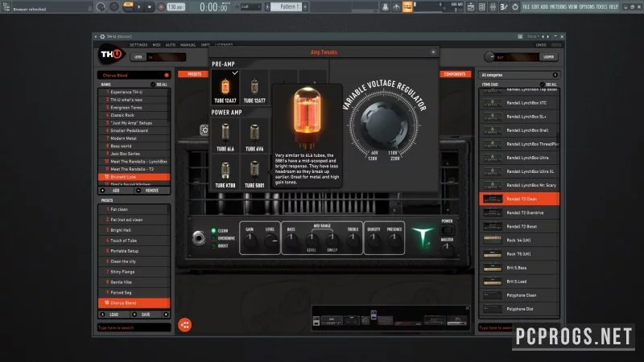This screenshot has width=644, height=362.
Task: Click the FL Studio stop button
Action: click(149, 6)
